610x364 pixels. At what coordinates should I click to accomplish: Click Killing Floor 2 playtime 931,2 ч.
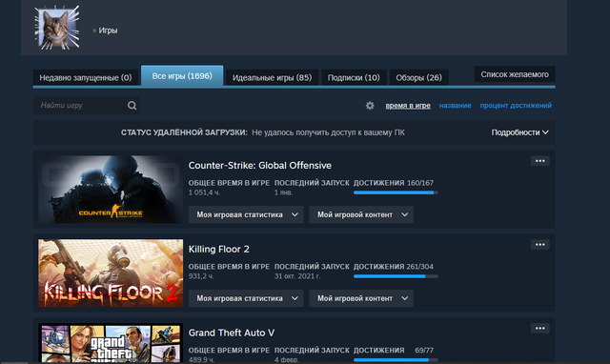[x=201, y=276]
